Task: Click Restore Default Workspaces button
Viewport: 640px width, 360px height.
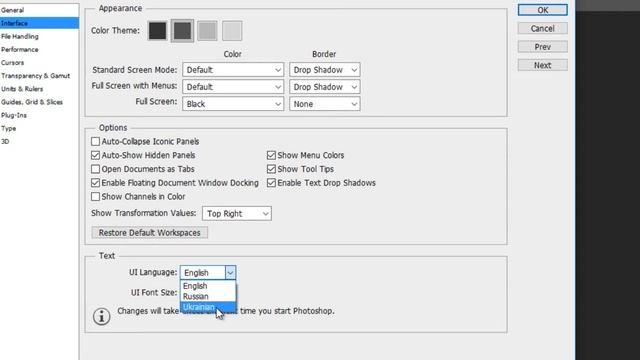Action: [x=149, y=233]
